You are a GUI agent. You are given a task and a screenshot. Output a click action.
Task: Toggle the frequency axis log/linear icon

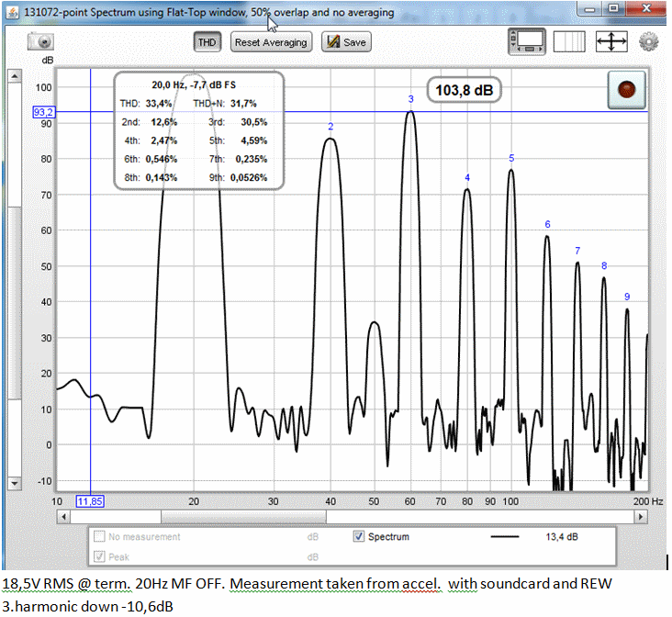(x=569, y=42)
